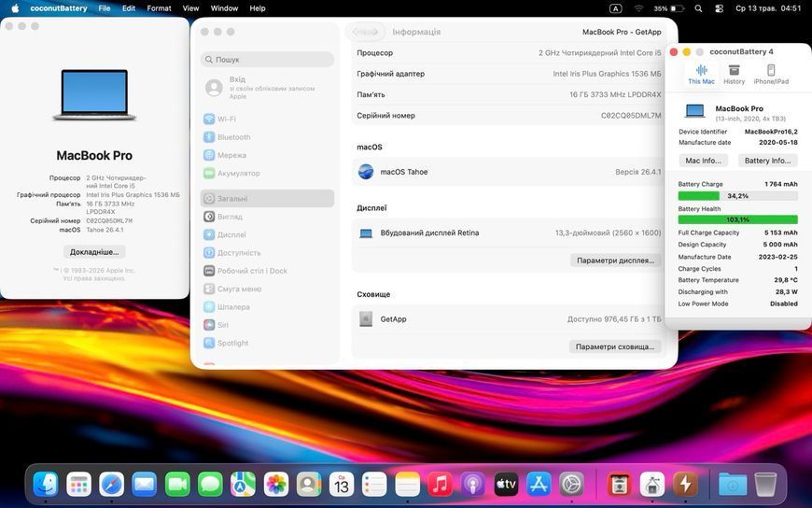Viewport: 812px width, 508px height.
Task: Click the date and time in menu bar
Action: click(x=768, y=8)
